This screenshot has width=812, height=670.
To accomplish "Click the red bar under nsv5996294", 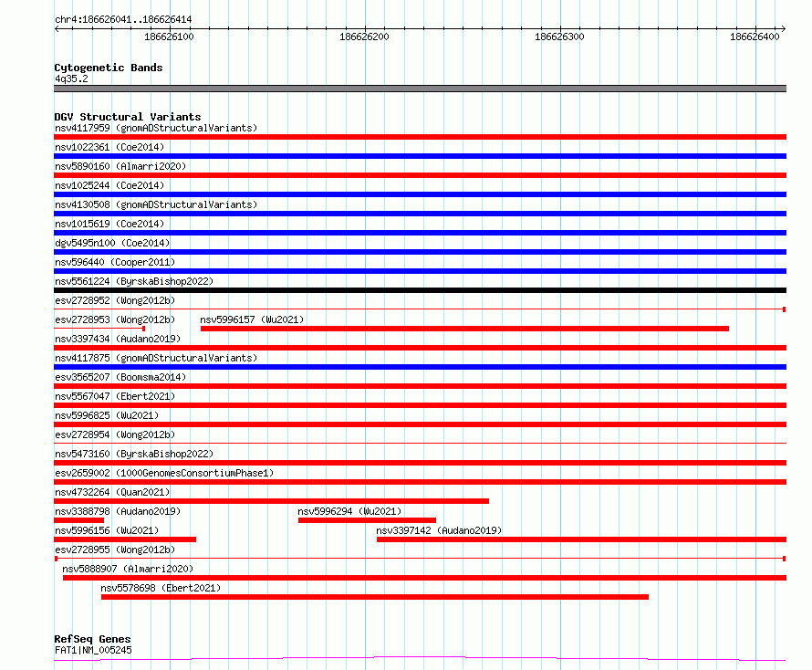I will pyautogui.click(x=367, y=520).
